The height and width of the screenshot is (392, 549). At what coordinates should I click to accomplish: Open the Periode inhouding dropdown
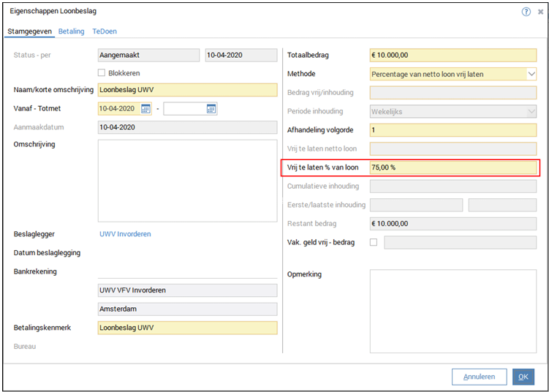point(531,111)
